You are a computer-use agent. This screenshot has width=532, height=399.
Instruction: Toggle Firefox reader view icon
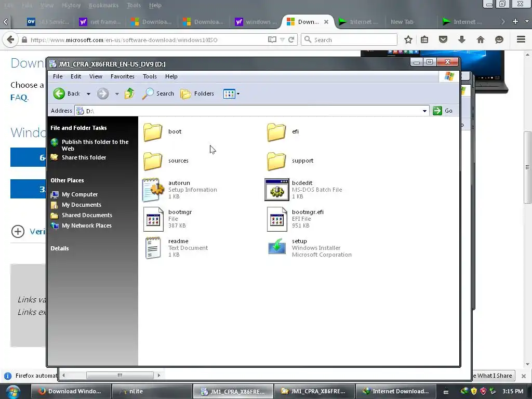coord(272,39)
